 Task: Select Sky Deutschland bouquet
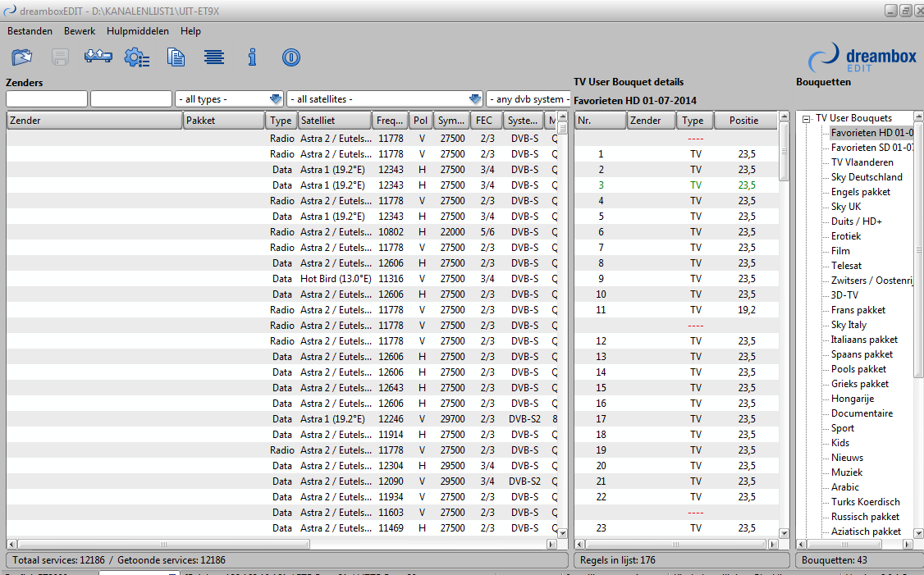[867, 177]
